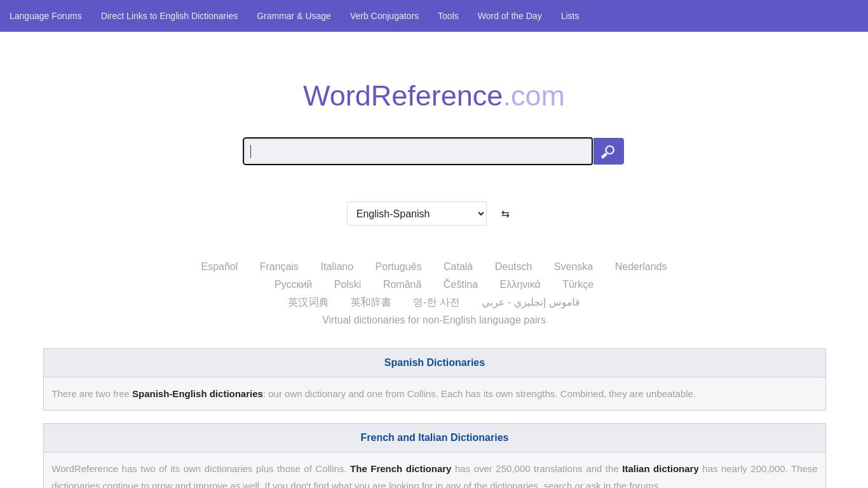Open the Tools menu
Image resolution: width=868 pixels, height=488 pixels.
(x=448, y=16)
